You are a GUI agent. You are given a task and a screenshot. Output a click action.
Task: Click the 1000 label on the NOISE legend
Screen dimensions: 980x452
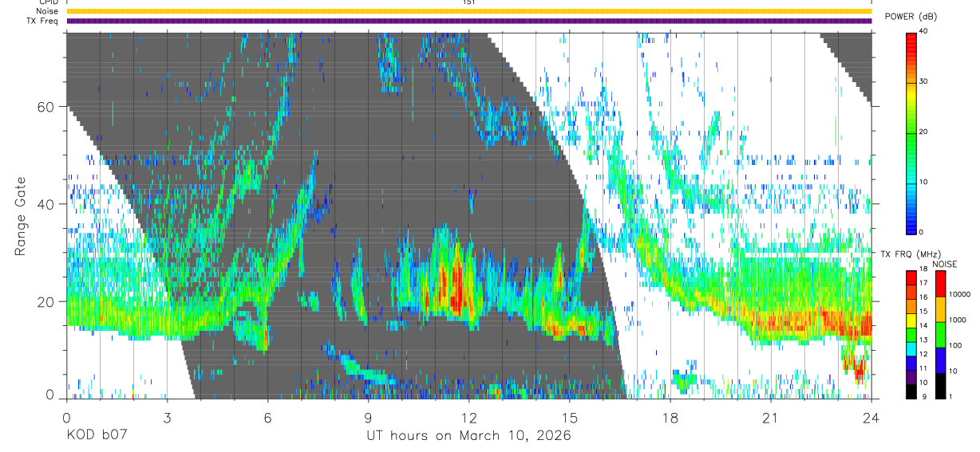pos(958,320)
